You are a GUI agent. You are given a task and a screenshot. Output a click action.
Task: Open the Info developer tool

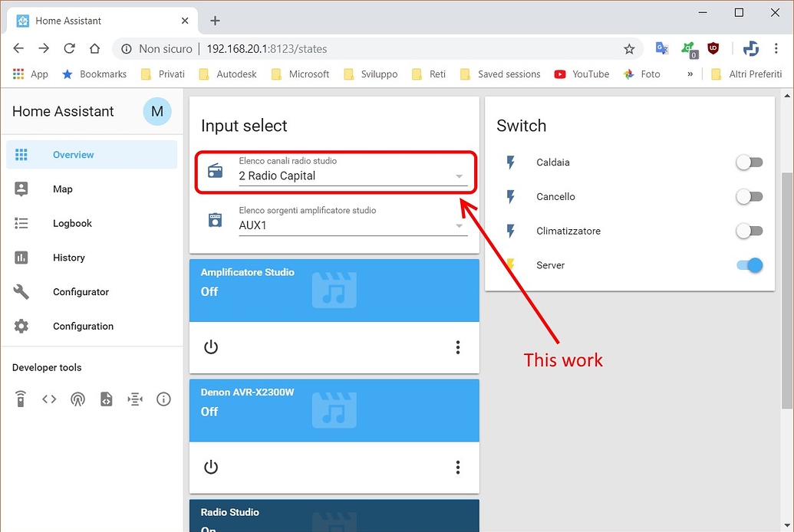[163, 399]
